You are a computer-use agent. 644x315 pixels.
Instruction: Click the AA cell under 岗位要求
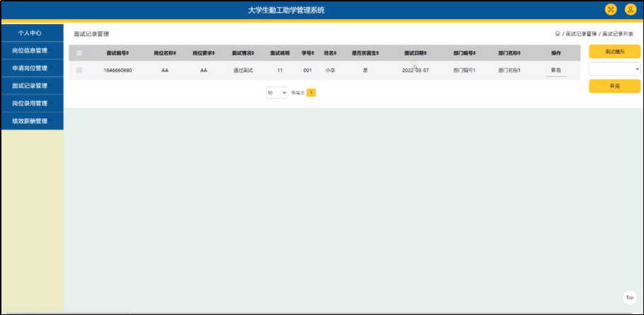(204, 70)
